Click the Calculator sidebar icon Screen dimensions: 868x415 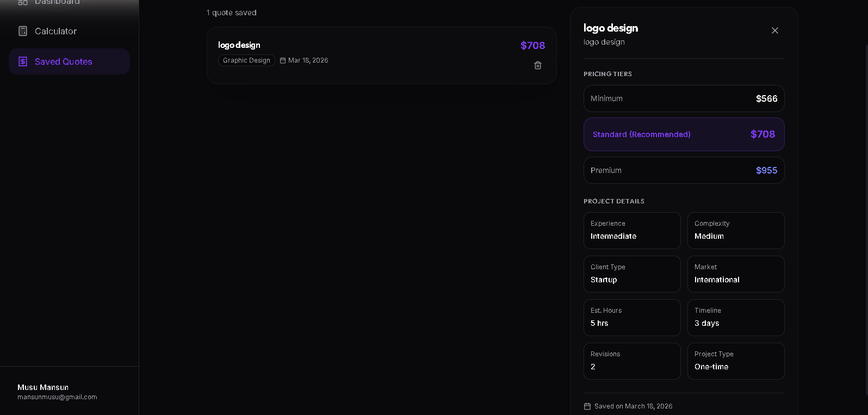click(x=23, y=31)
